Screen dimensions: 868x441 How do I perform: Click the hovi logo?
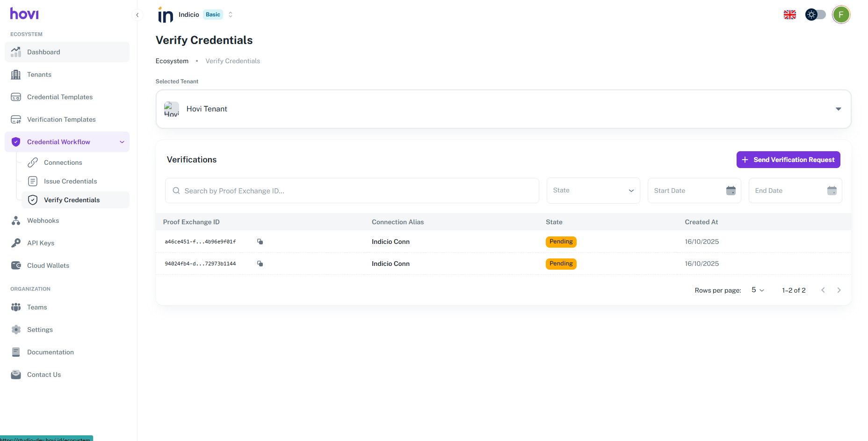[24, 14]
